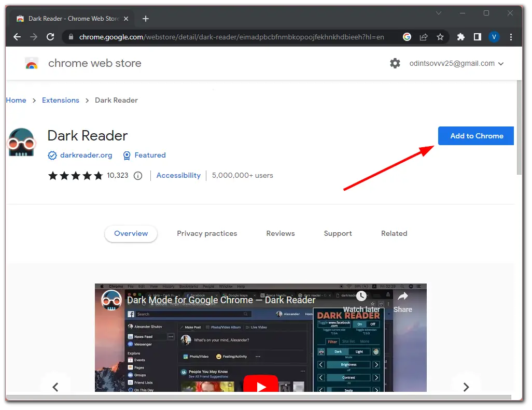Share this page icon
532x410 pixels.
point(424,37)
